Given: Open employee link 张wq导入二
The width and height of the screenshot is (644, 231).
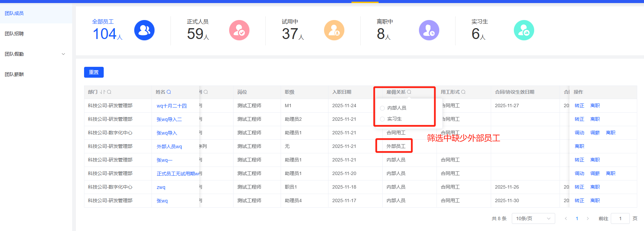Looking at the screenshot, I should coord(169,119).
